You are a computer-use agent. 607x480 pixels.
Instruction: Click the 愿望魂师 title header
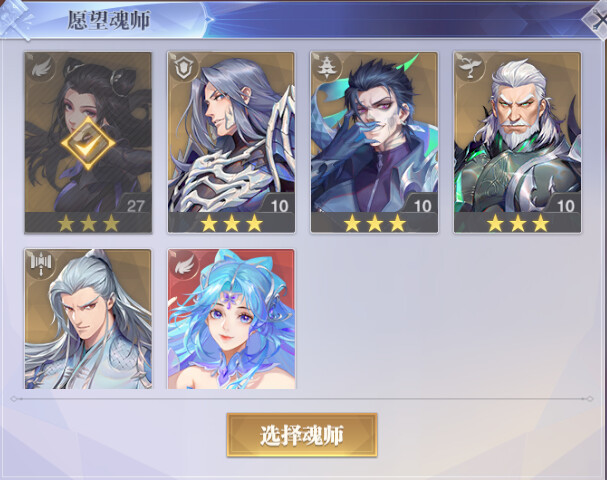109,20
